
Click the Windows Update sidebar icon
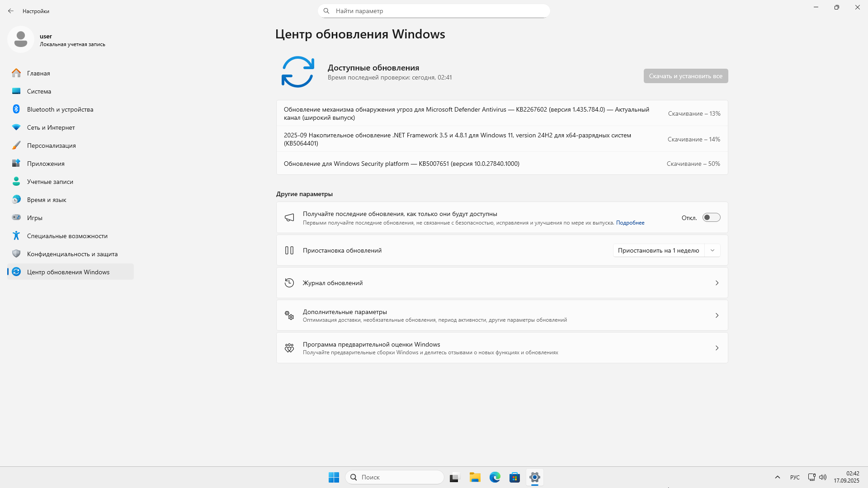coord(16,272)
